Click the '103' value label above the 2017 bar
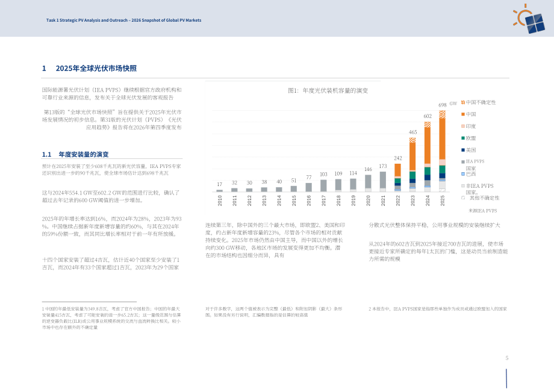This screenshot has width=554, height=392. point(323,174)
